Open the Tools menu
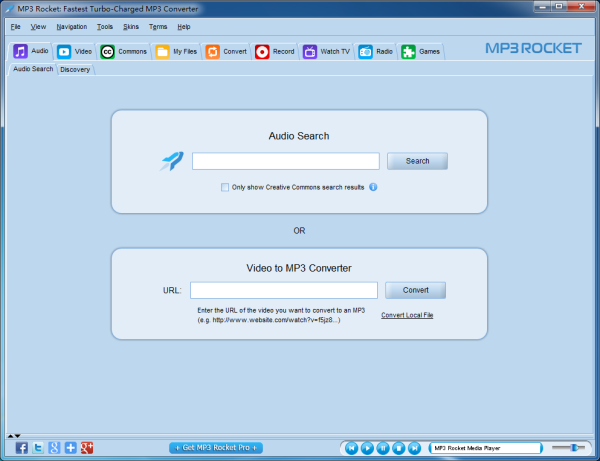Viewport: 600px width, 461px height. click(104, 27)
